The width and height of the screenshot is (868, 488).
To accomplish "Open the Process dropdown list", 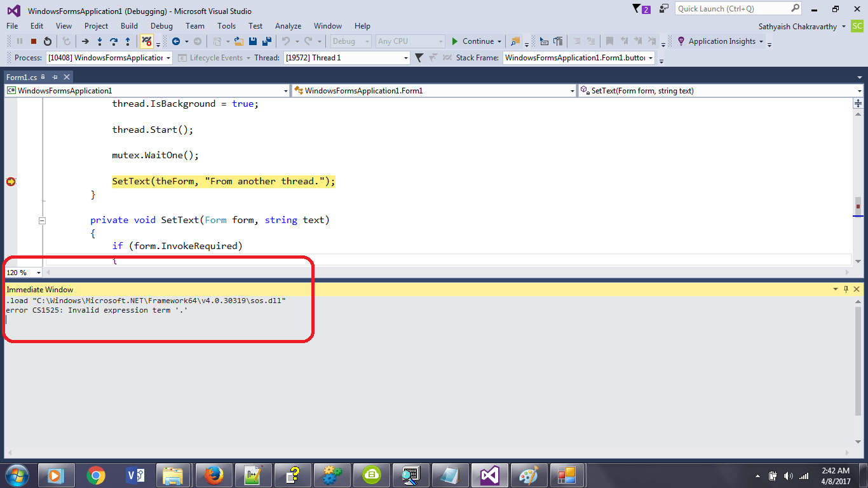I will [x=168, y=58].
